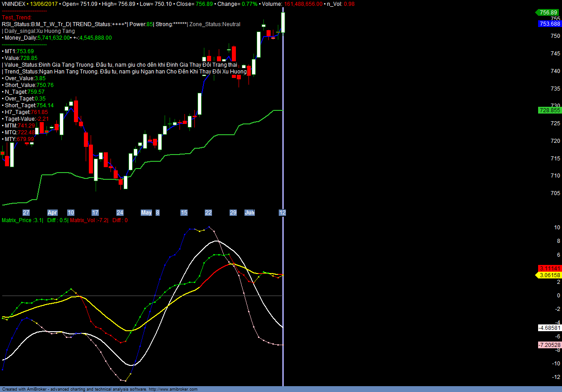Select the Jun marker on date axis
This screenshot has height=392, width=562.
[249, 213]
